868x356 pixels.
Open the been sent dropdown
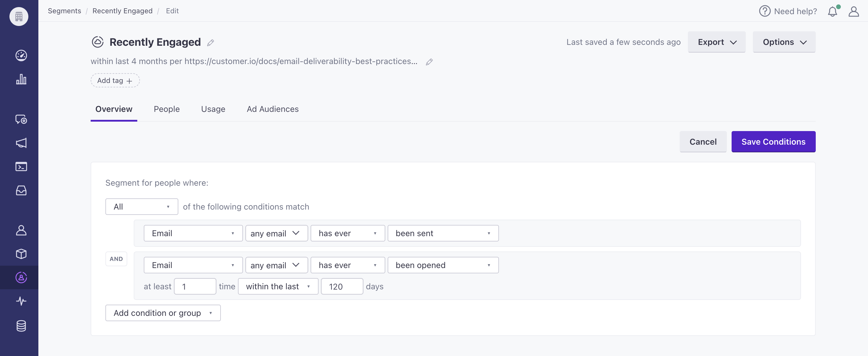click(443, 233)
